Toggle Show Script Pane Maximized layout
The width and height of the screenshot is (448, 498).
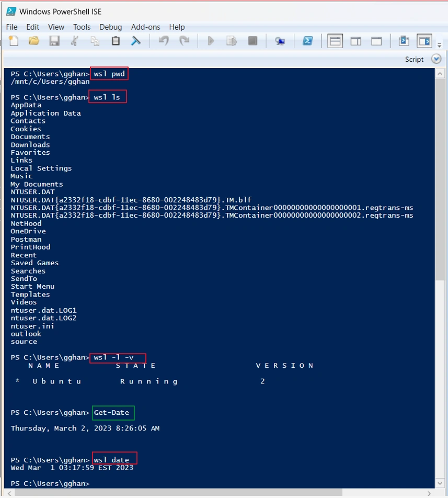pos(376,41)
